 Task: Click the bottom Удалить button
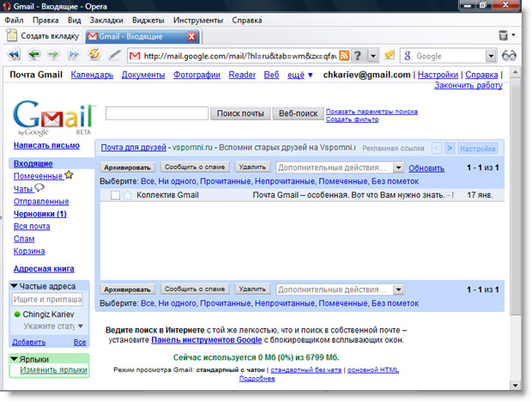point(252,289)
